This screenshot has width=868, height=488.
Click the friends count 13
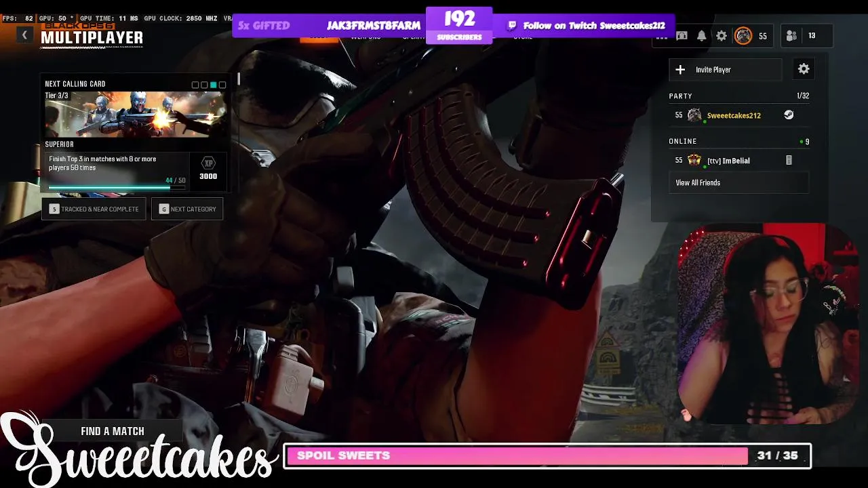tap(812, 36)
